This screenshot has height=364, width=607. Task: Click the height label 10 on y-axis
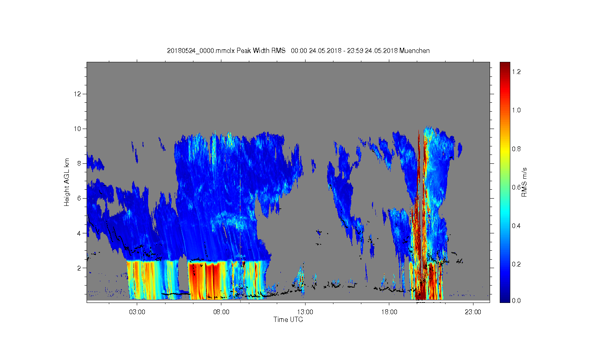(x=78, y=129)
